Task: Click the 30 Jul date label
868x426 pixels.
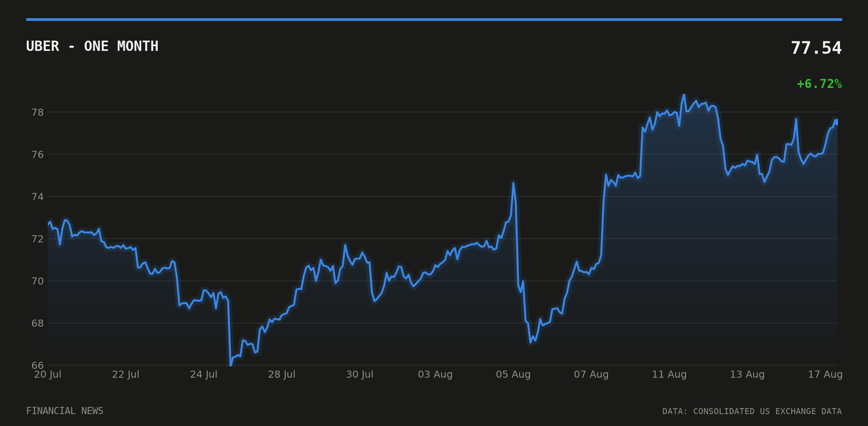Action: point(360,374)
